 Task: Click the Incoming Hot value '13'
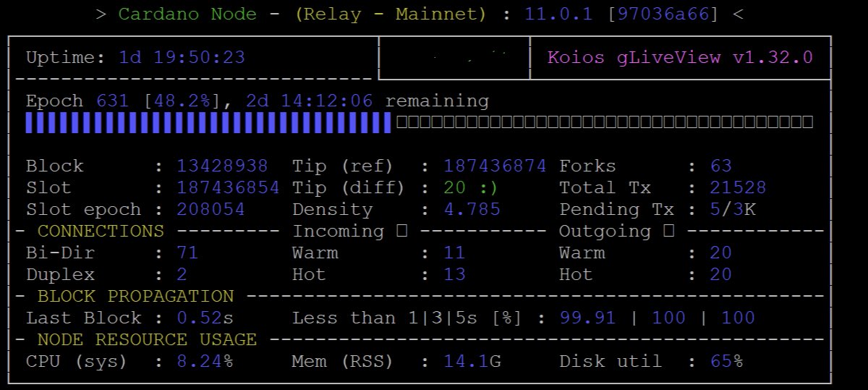[x=454, y=274]
